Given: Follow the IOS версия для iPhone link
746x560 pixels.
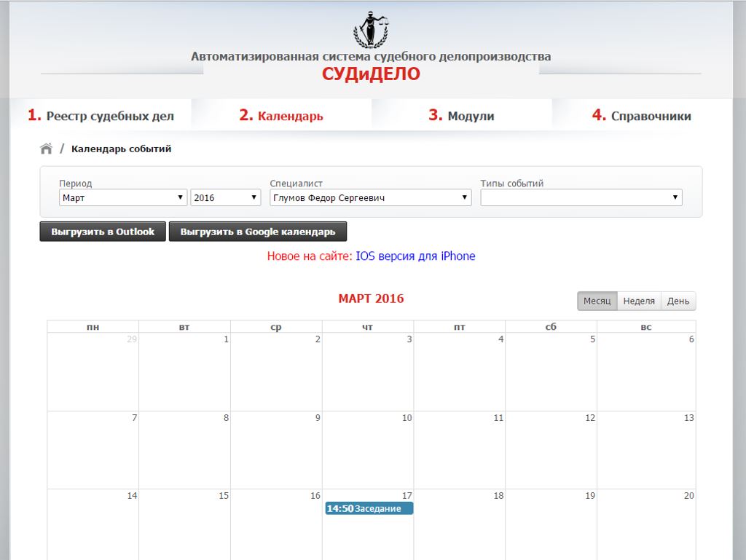Looking at the screenshot, I should (x=415, y=256).
